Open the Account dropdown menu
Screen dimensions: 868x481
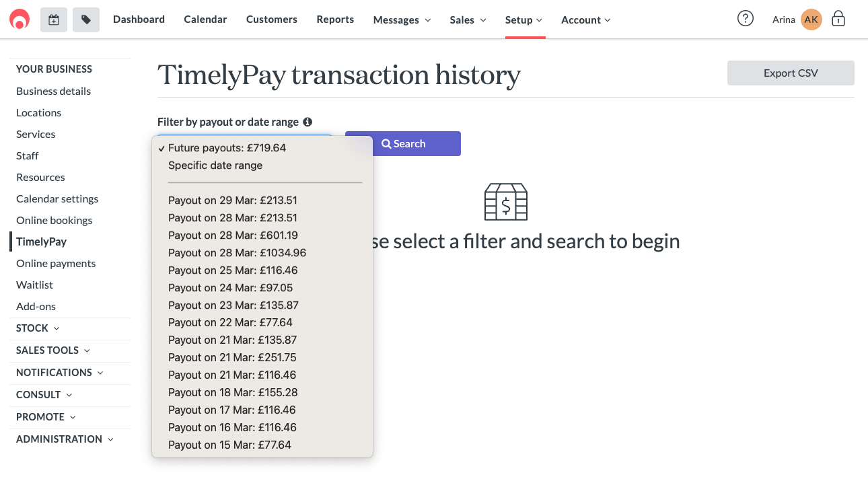click(585, 20)
